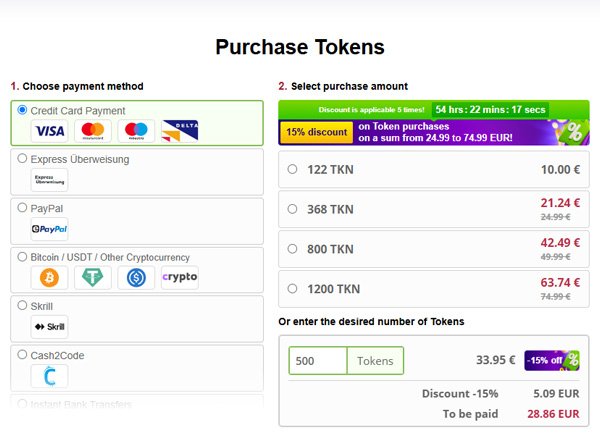This screenshot has height=440, width=600.
Task: Click the 28.86 EUR to-be-paid amount
Action: coord(553,414)
